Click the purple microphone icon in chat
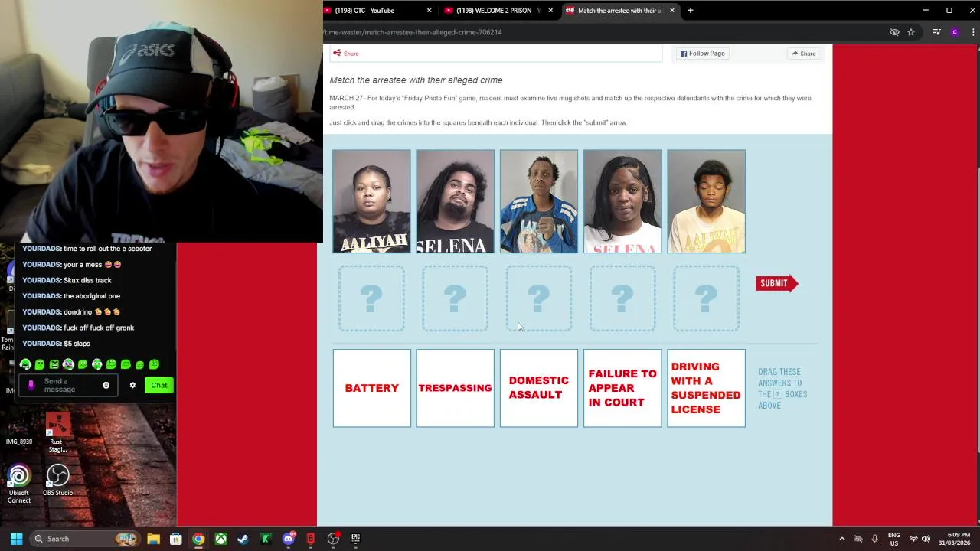Image resolution: width=980 pixels, height=551 pixels. click(x=31, y=385)
